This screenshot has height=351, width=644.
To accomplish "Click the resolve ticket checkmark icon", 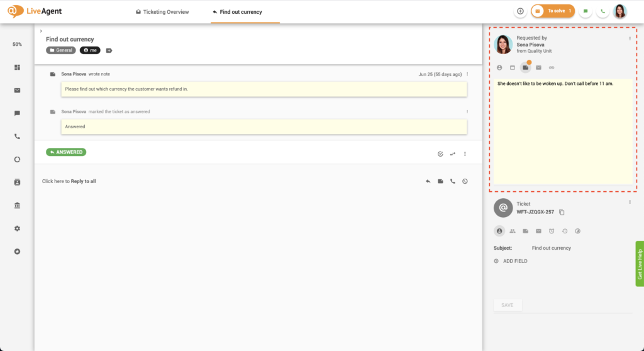I will [x=440, y=153].
